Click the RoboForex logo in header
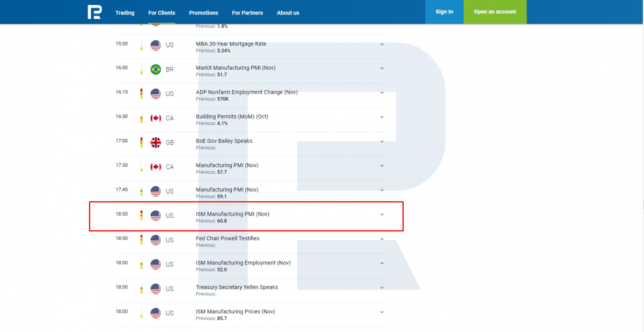Image resolution: width=644 pixels, height=332 pixels. (94, 12)
